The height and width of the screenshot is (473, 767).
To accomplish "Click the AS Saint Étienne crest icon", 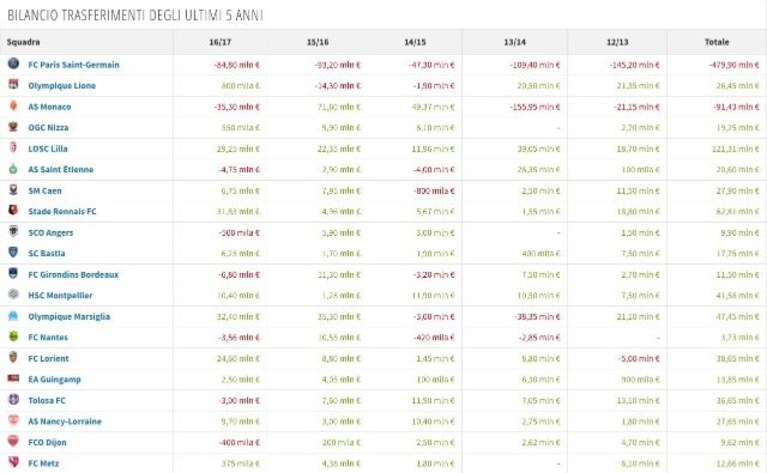I will coord(13,169).
